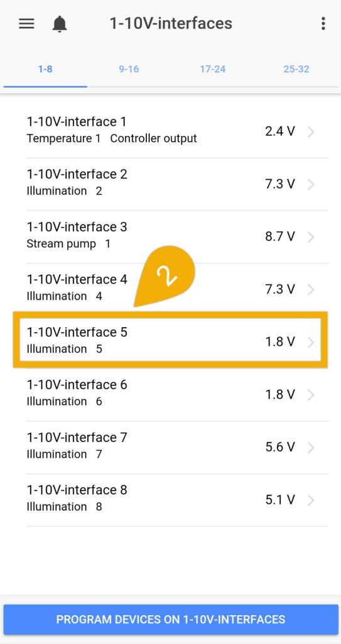
Task: Click chevron beside 1-10V-interface 6
Action: (x=311, y=395)
